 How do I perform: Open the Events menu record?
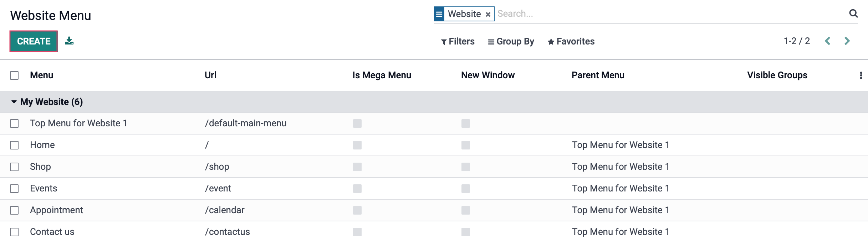[x=44, y=188]
